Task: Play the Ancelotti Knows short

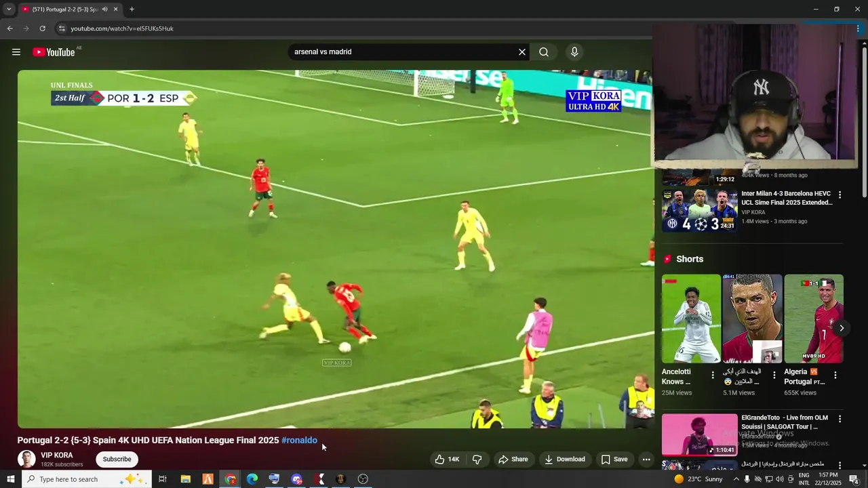Action: (x=691, y=319)
